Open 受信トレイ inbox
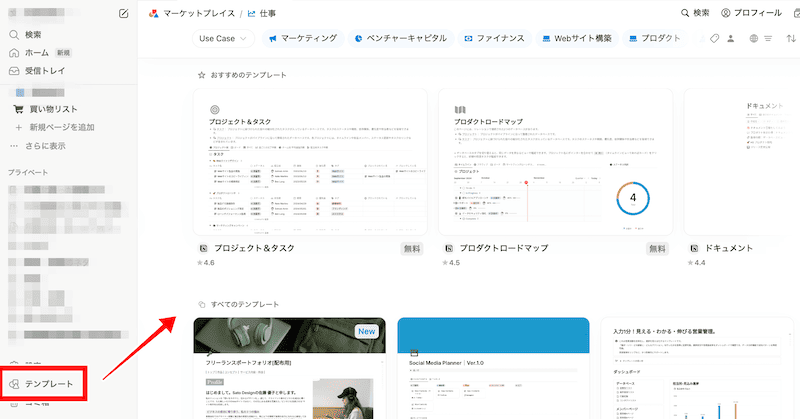Screen dimensions: 800x419 (44, 71)
